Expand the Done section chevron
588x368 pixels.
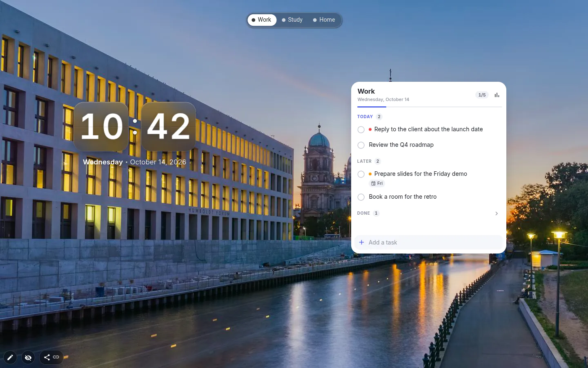[497, 213]
